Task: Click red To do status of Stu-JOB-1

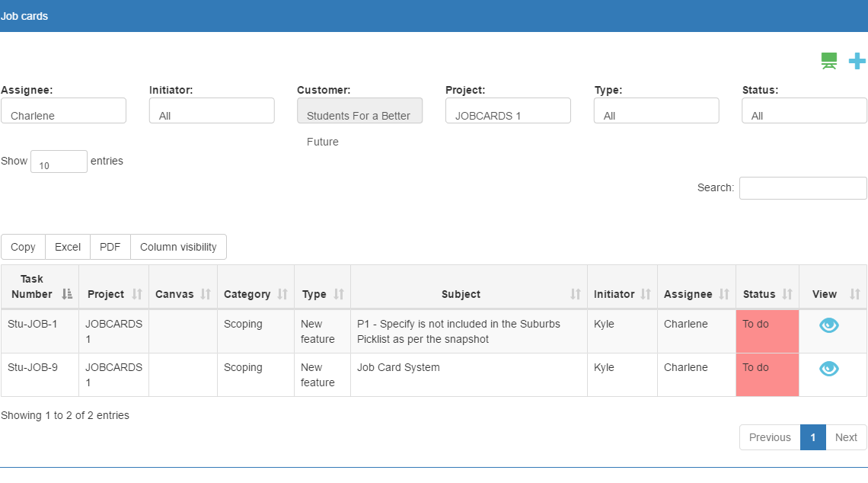Action: pyautogui.click(x=767, y=331)
